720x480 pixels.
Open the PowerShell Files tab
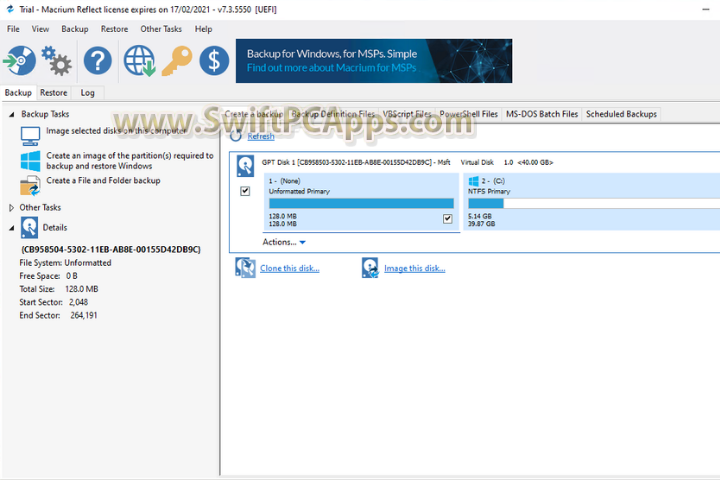click(468, 114)
